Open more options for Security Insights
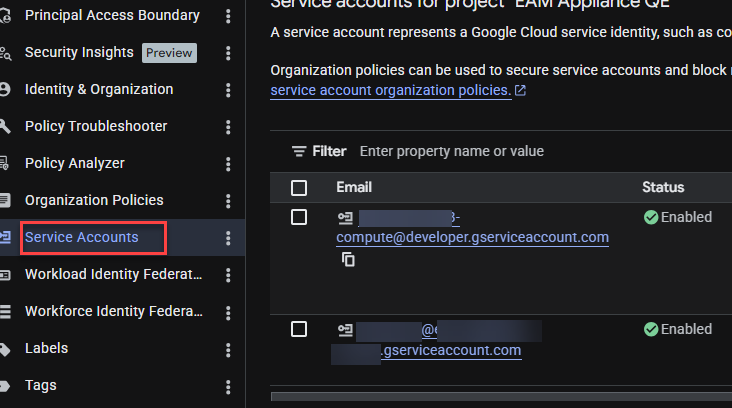 (x=228, y=53)
